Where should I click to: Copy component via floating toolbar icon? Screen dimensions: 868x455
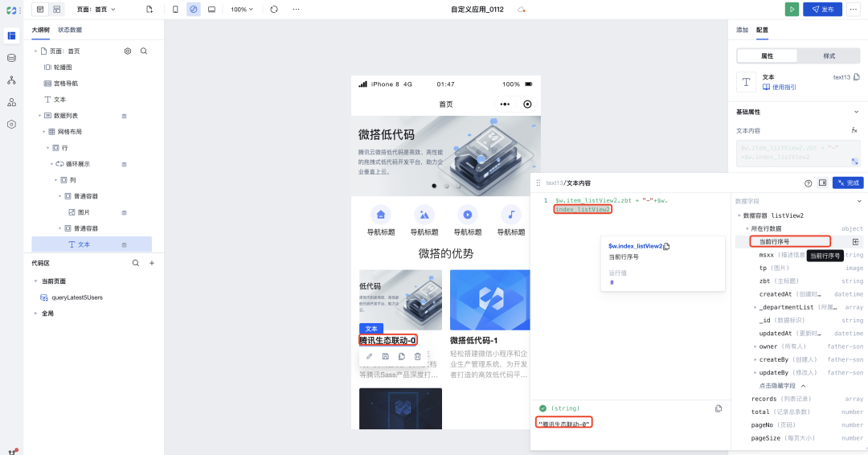(x=401, y=356)
